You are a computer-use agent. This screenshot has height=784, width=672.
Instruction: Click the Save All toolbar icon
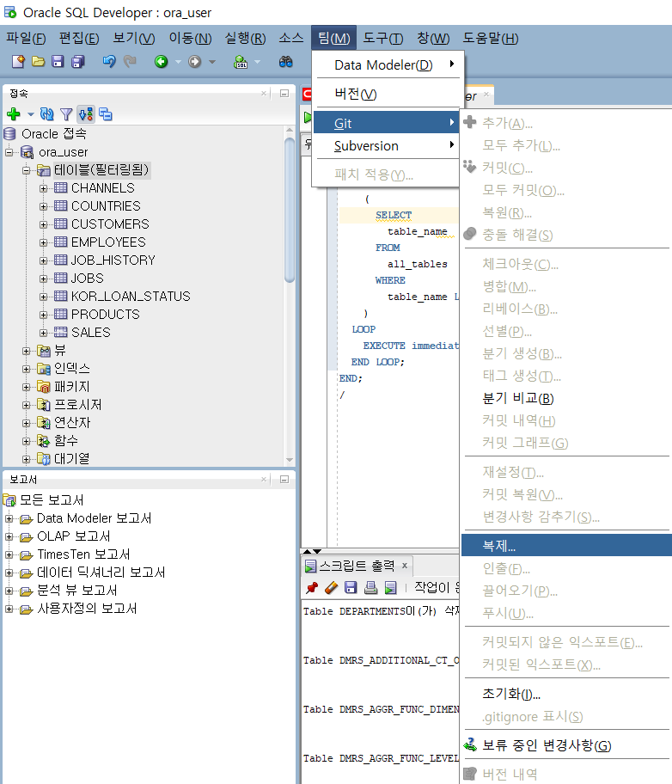pyautogui.click(x=78, y=62)
